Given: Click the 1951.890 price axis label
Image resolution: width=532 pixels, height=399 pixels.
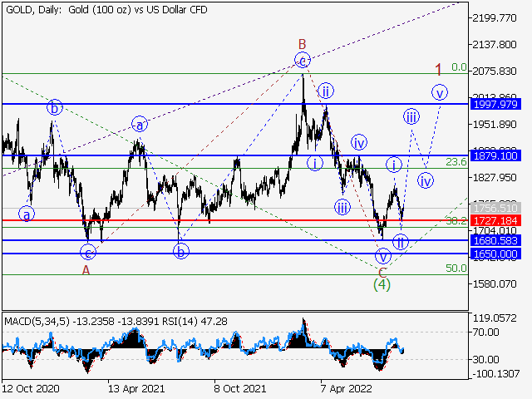Looking at the screenshot, I should click(x=495, y=124).
